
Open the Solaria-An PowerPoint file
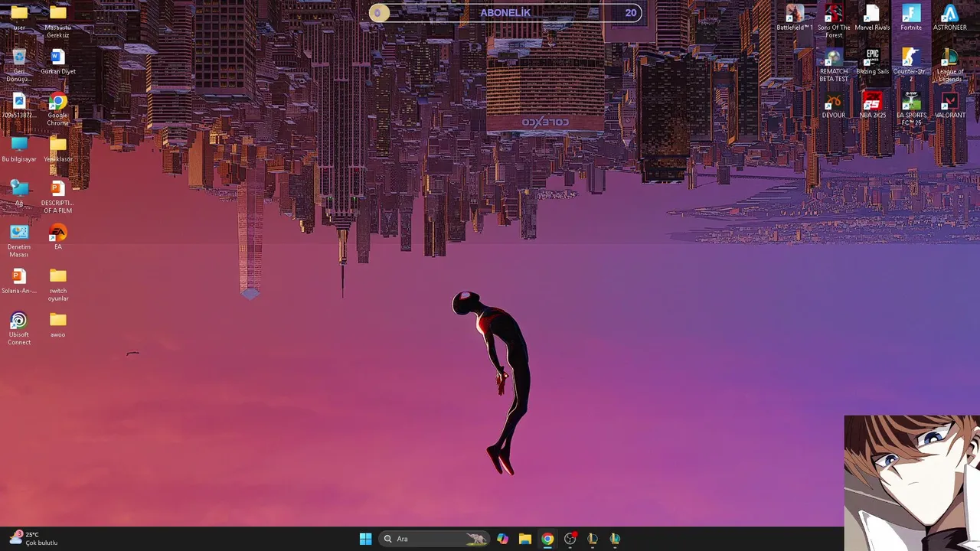pyautogui.click(x=19, y=281)
